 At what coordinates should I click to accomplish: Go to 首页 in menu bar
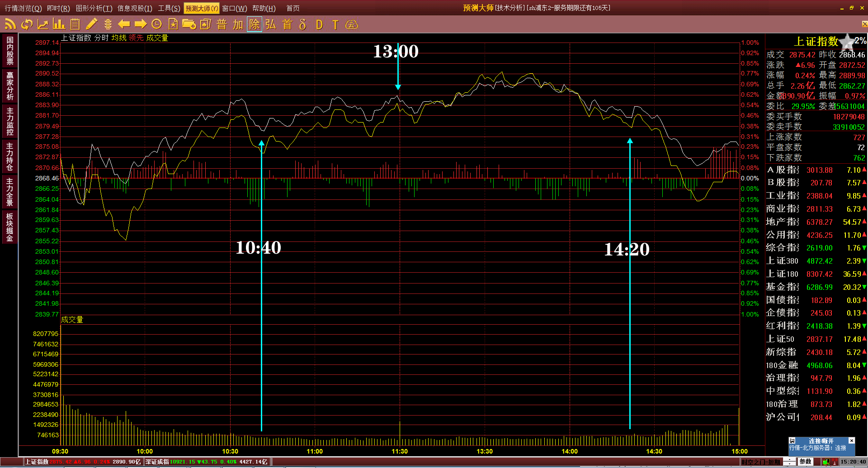tap(293, 8)
